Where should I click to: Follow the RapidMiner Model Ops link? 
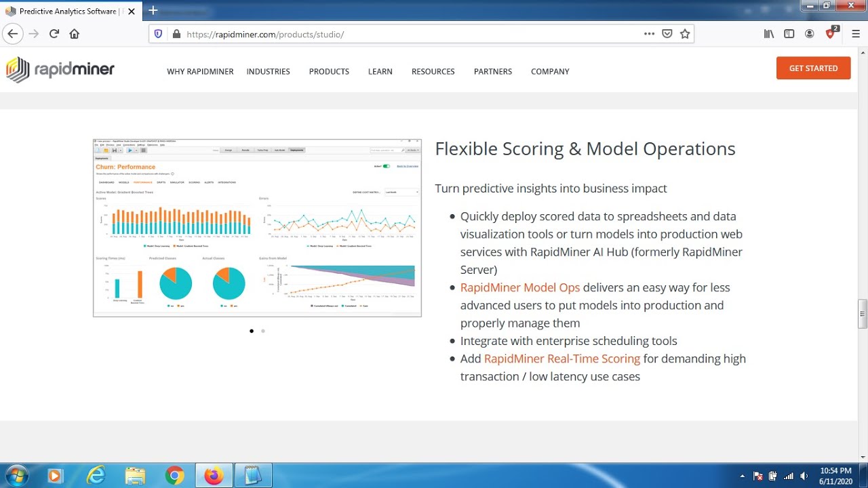click(x=520, y=287)
